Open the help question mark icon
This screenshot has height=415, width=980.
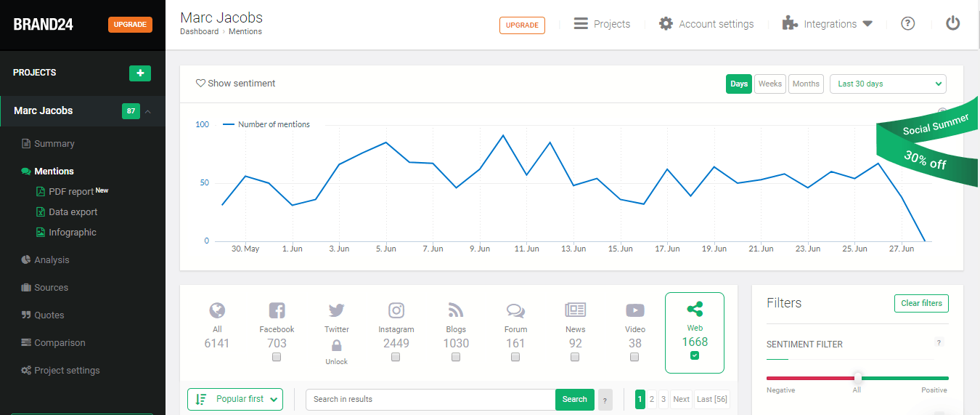[907, 23]
